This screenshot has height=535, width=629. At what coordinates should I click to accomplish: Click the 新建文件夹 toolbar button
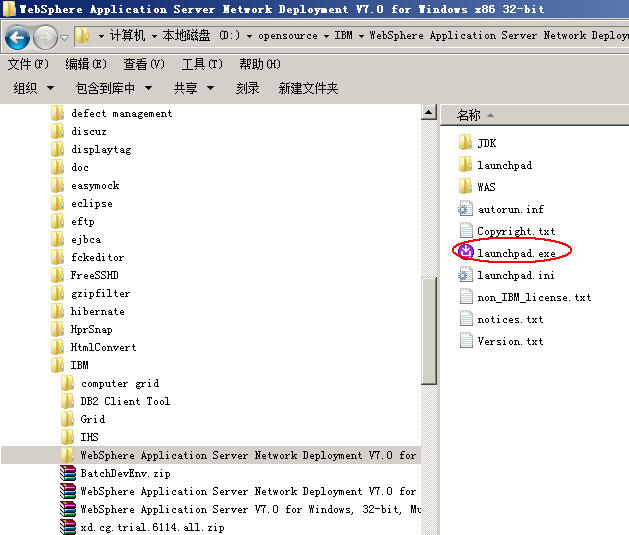point(308,88)
